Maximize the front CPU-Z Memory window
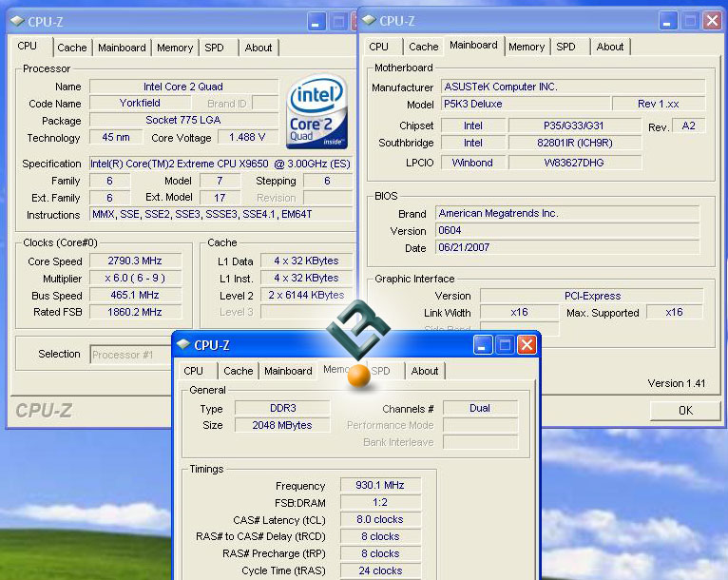 [505, 344]
